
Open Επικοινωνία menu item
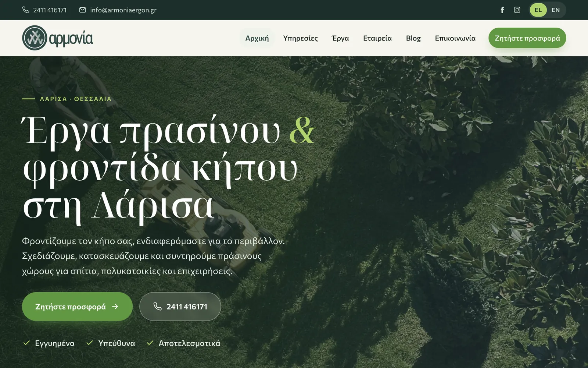(455, 38)
